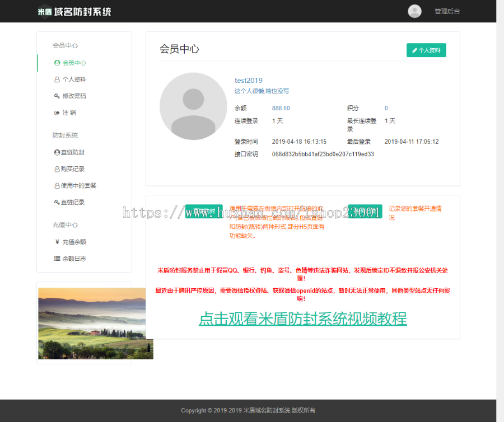Click the 充值中心 sidebar section header
Viewport: 504px width, 422px height.
click(x=65, y=225)
